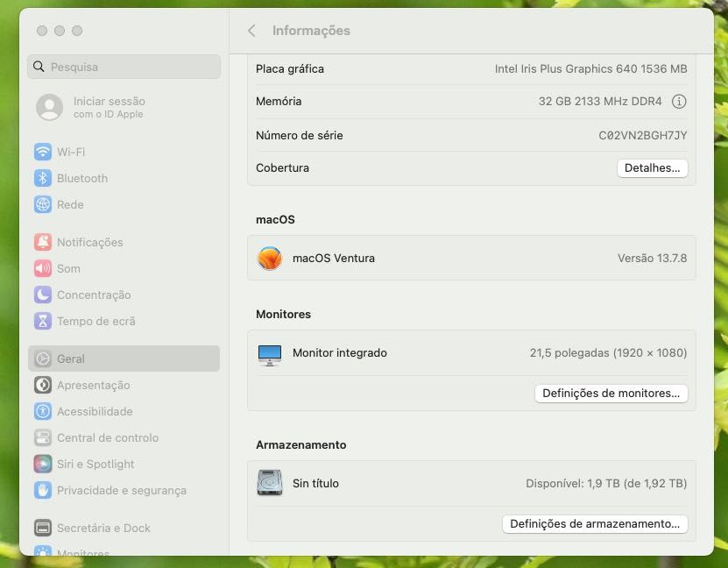Screen dimensions: 728x568
Task: Open the Concentração moon icon
Action: coord(43,295)
